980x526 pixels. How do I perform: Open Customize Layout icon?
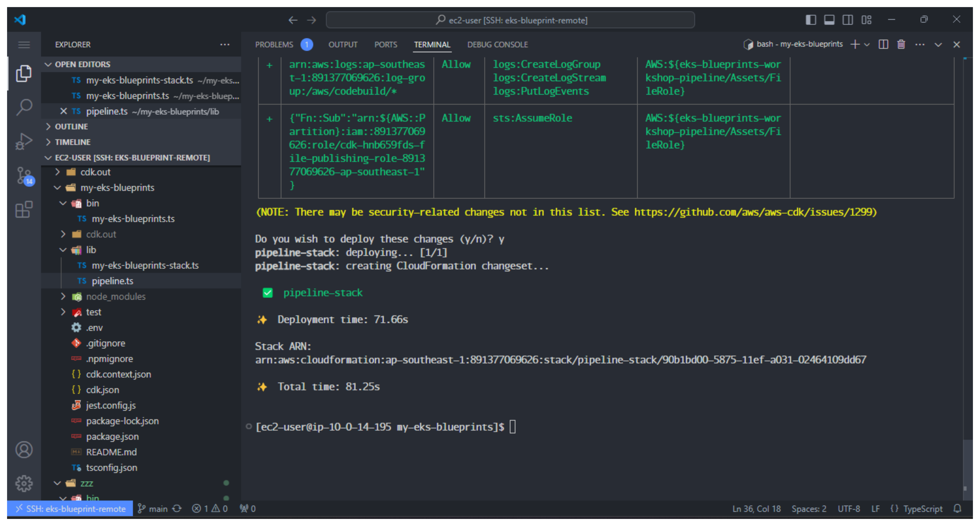point(866,20)
